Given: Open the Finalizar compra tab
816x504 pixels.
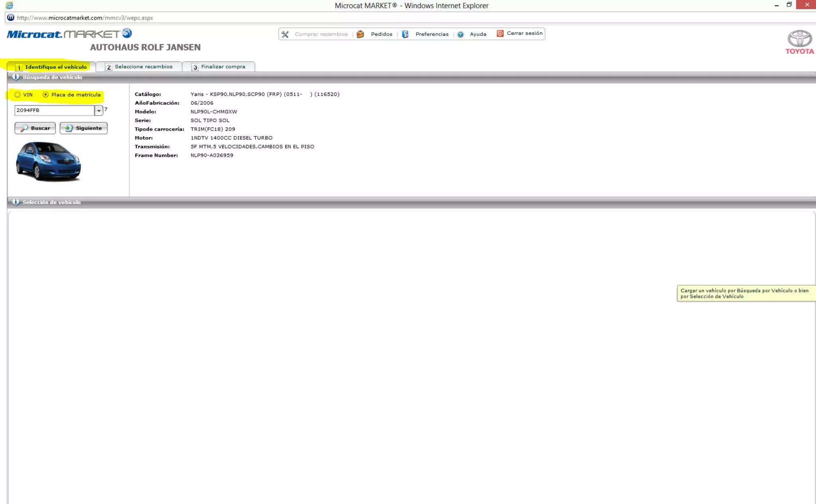Looking at the screenshot, I should [x=218, y=67].
